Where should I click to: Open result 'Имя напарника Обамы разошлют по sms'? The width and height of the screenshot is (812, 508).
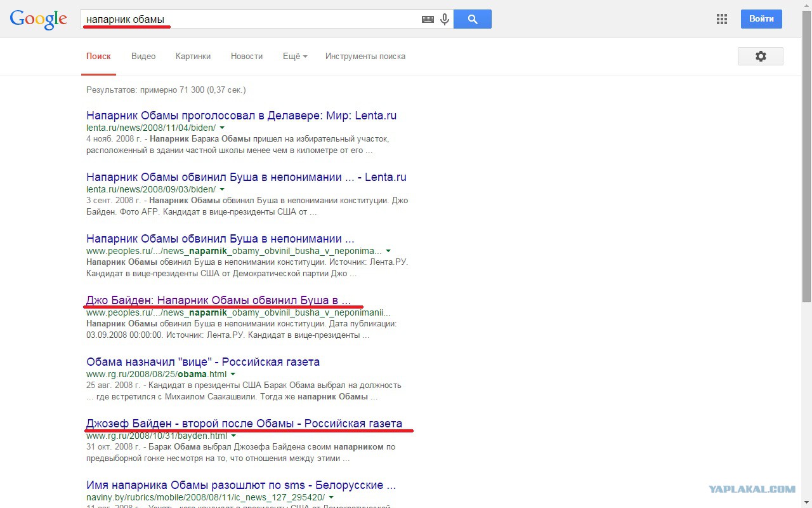(241, 485)
